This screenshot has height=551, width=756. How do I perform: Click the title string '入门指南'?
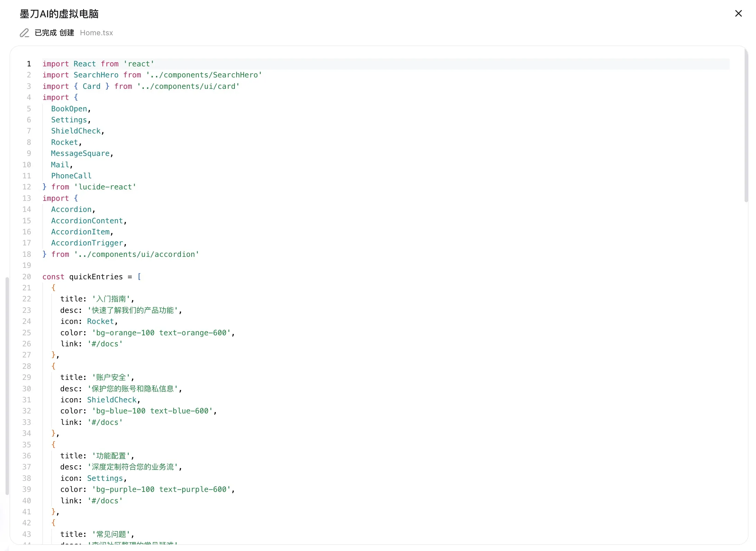pos(111,299)
